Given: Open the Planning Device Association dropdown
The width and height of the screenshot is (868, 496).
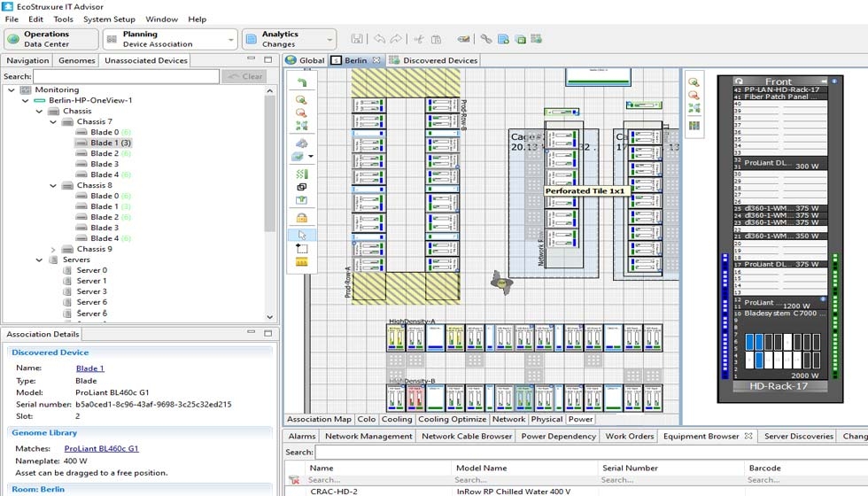Looking at the screenshot, I should pos(232,39).
